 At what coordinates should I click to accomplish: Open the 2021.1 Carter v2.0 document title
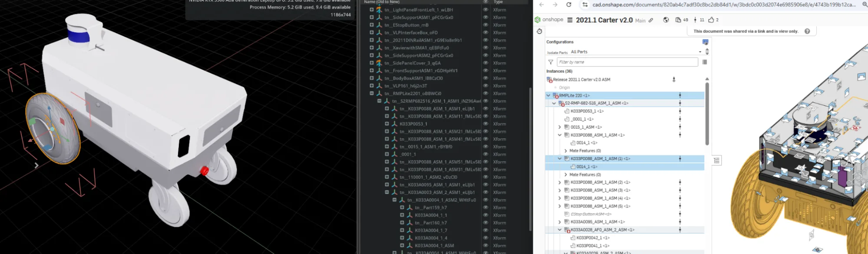tap(604, 20)
